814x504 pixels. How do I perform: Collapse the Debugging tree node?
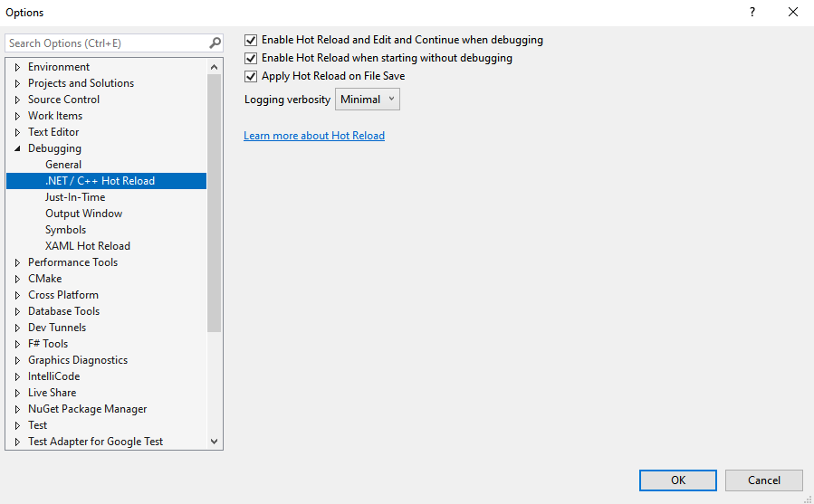pyautogui.click(x=17, y=148)
